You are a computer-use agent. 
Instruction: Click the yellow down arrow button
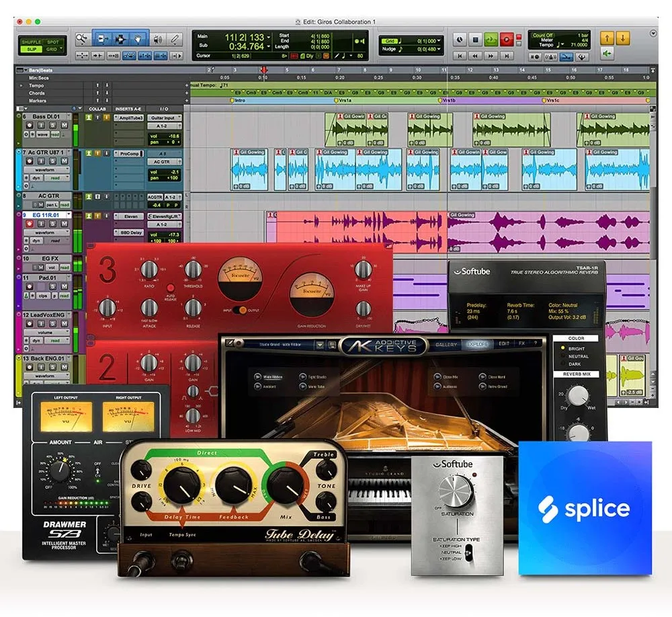click(623, 38)
